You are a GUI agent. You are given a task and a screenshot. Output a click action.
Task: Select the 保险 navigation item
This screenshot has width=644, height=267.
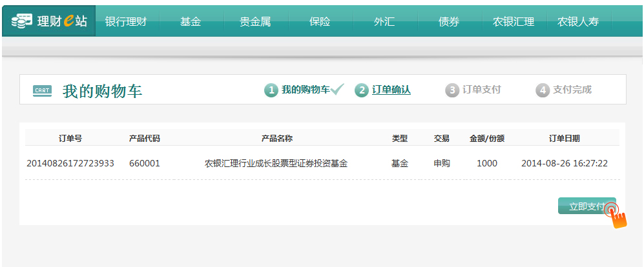[320, 21]
